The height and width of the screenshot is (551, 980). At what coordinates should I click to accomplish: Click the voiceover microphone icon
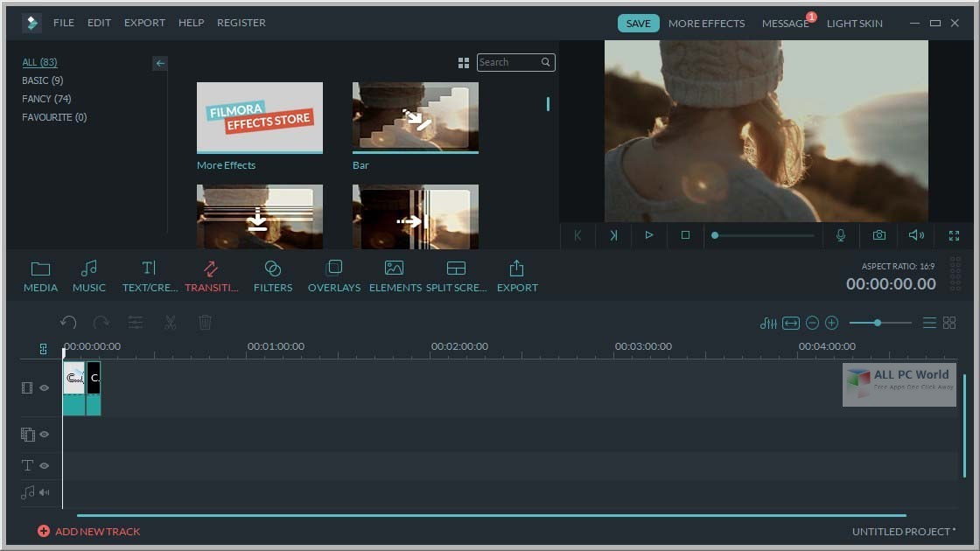(841, 234)
